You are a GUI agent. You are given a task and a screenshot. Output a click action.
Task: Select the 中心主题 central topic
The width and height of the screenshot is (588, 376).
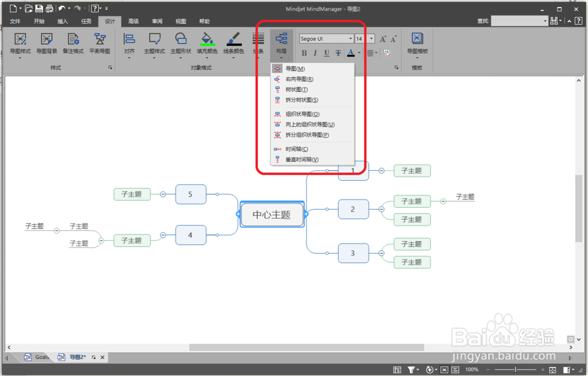(x=272, y=215)
